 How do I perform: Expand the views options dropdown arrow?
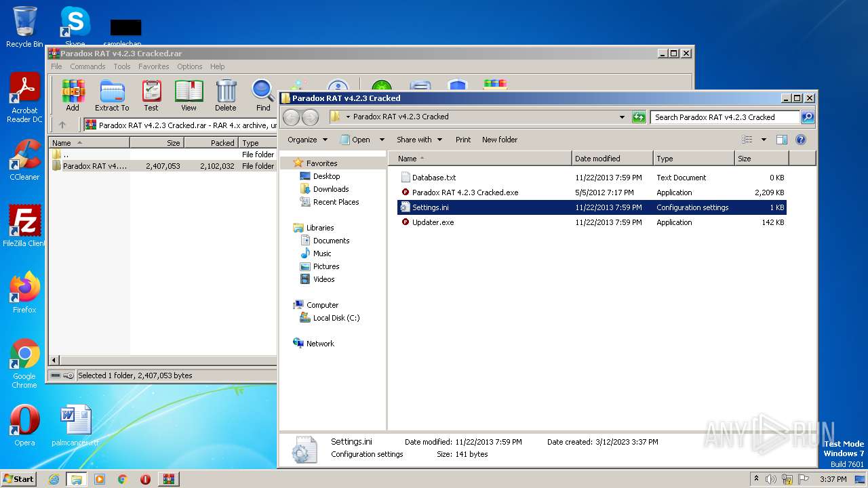(x=764, y=140)
